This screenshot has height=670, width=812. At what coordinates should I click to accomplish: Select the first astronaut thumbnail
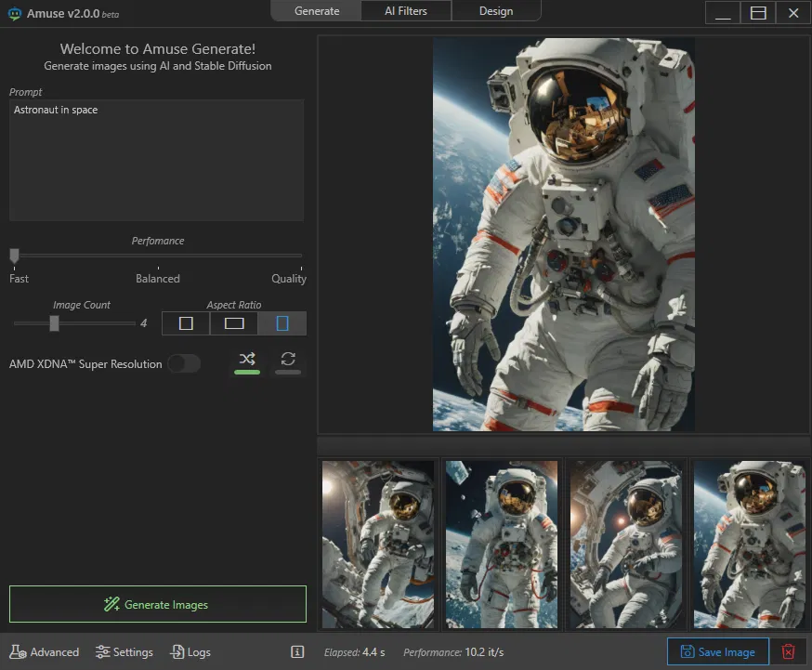[377, 545]
